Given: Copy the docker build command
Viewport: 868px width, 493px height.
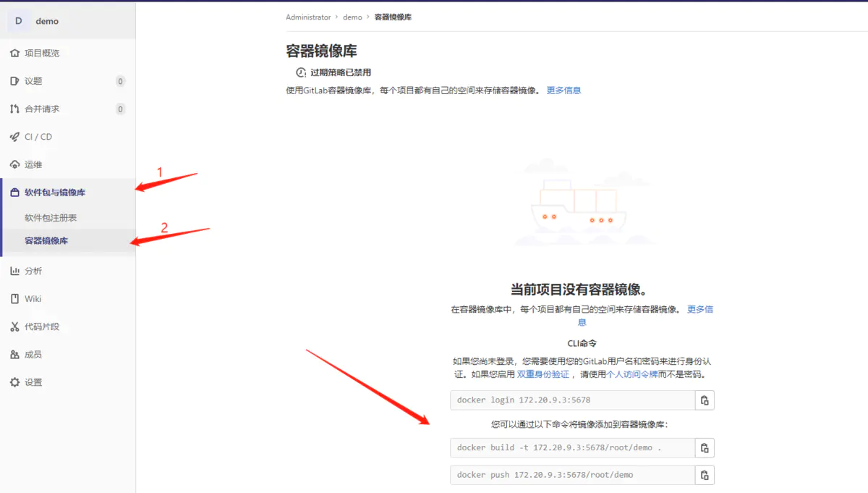Looking at the screenshot, I should click(x=705, y=448).
